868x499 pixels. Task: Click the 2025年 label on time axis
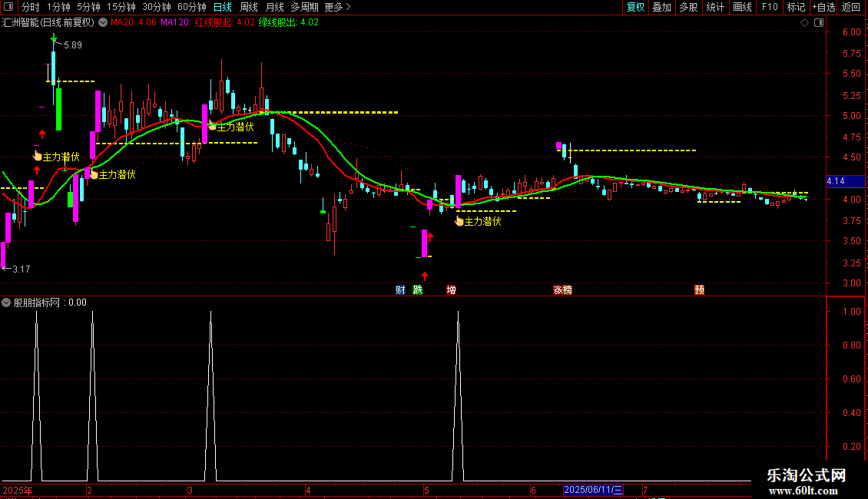(x=17, y=490)
